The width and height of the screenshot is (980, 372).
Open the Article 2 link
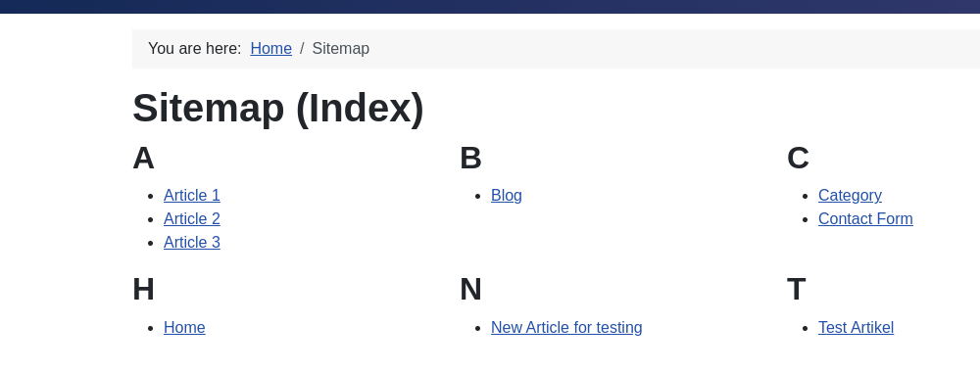coord(192,219)
